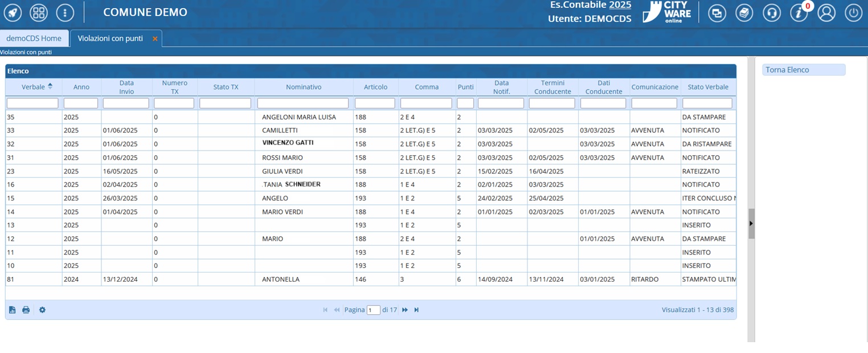
Task: Collapse the right side panel arrow
Action: tap(751, 224)
